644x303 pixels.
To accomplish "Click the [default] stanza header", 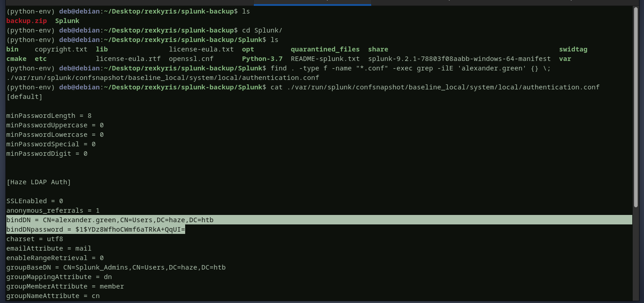I will [x=24, y=97].
